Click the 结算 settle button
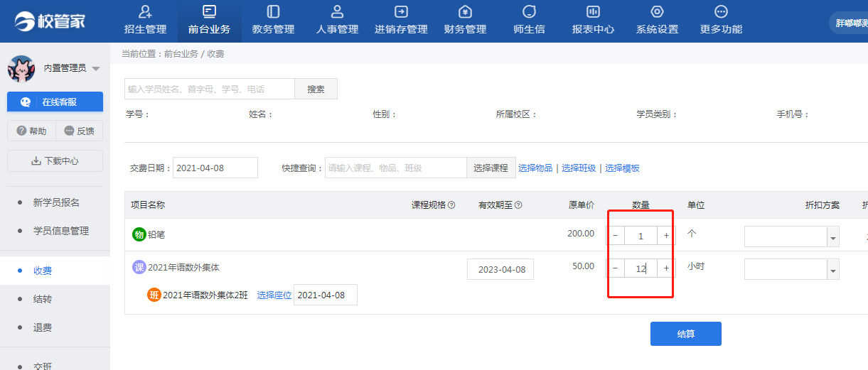868x370 pixels. (x=685, y=334)
